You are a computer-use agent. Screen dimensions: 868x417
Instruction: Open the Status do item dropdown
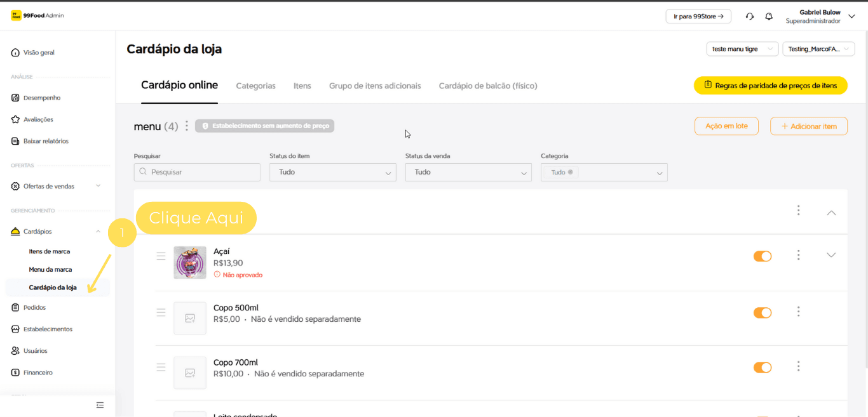(332, 172)
